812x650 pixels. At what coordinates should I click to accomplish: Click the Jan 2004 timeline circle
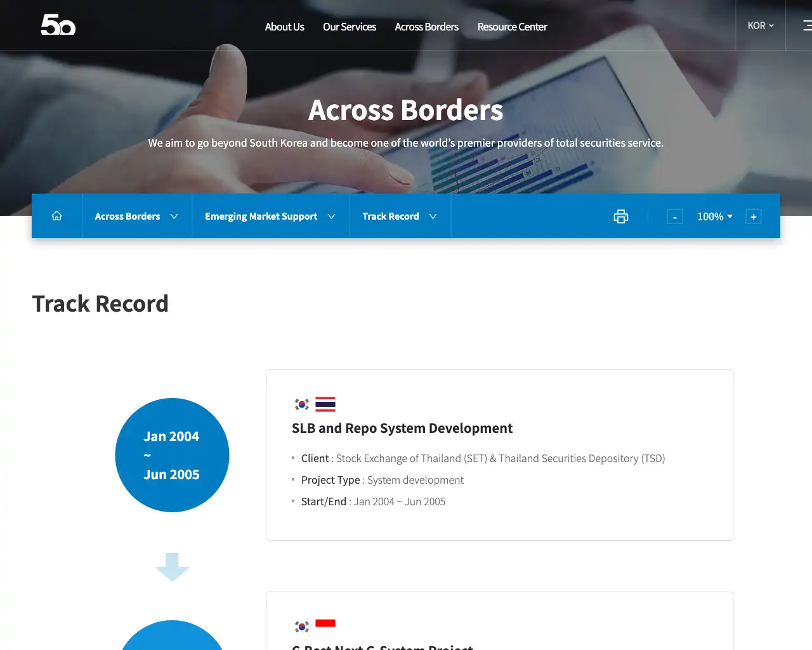coord(171,455)
